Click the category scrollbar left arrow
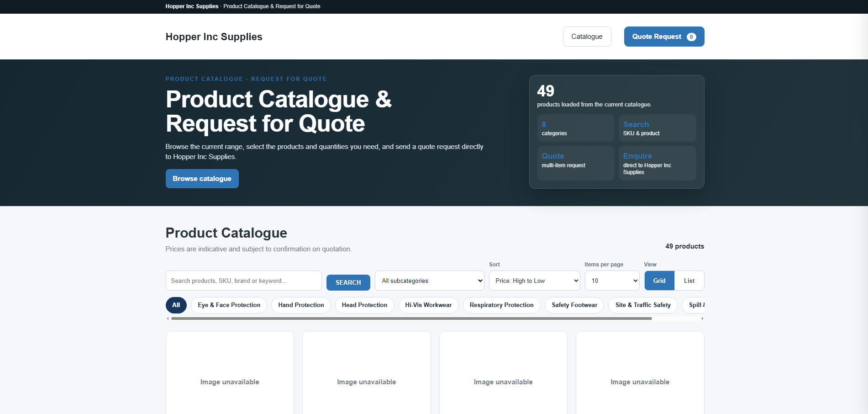Viewport: 868px width, 414px height. (x=168, y=318)
